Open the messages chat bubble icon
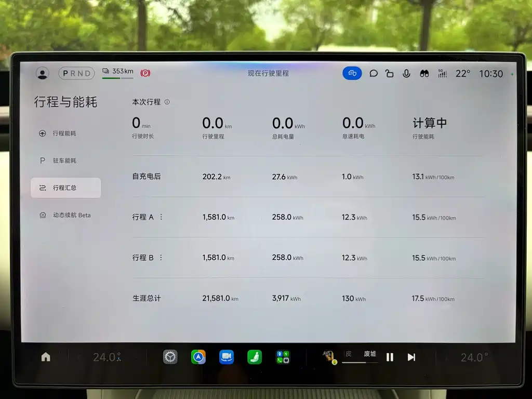Viewport: 532px width, 399px height. pos(374,73)
